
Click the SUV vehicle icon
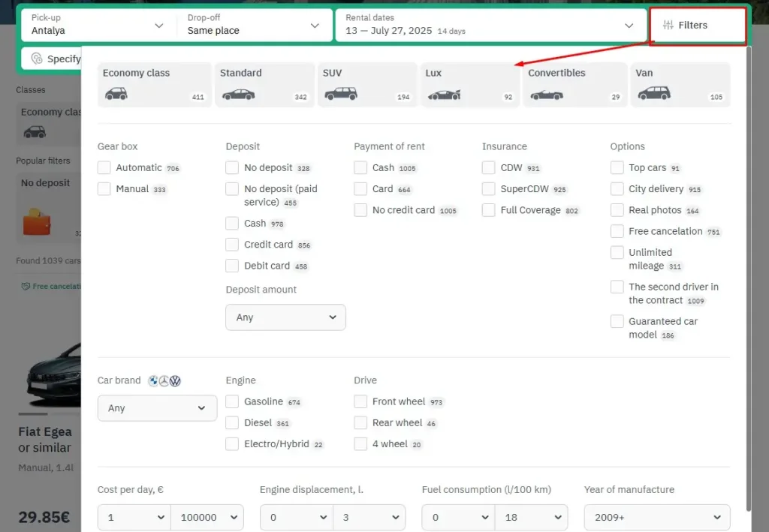tap(341, 94)
